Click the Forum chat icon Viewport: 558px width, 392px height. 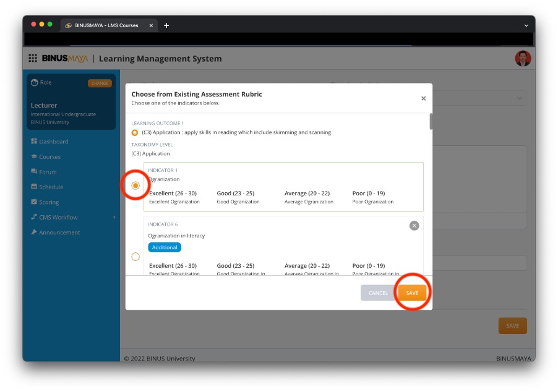point(34,171)
